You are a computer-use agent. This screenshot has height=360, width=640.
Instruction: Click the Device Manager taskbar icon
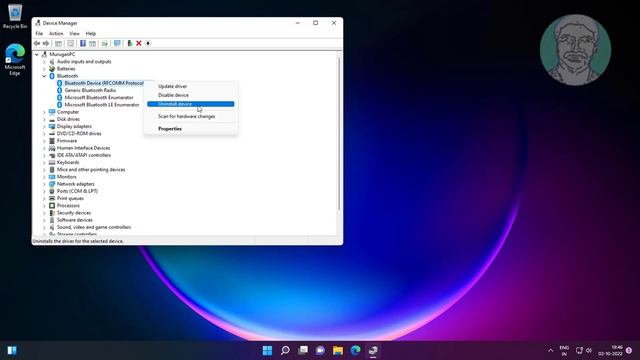click(x=373, y=350)
